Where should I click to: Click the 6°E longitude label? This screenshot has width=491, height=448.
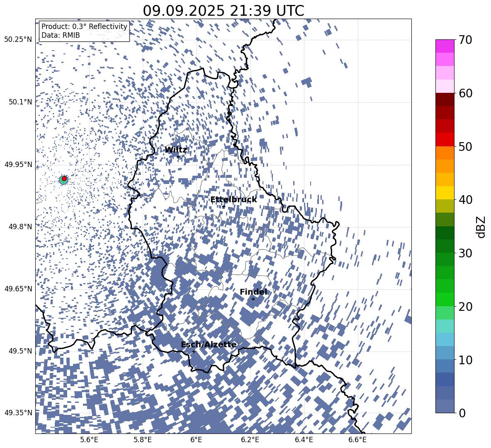click(x=196, y=440)
